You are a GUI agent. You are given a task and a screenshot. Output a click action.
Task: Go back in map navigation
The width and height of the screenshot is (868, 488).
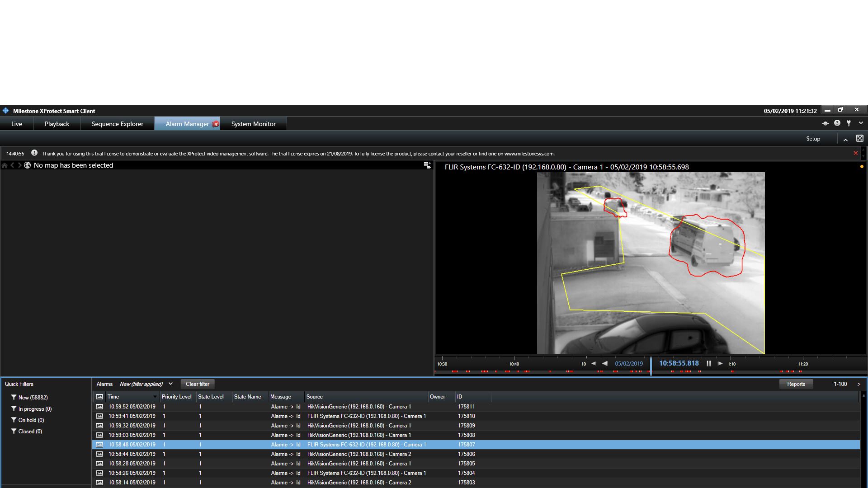coord(13,165)
